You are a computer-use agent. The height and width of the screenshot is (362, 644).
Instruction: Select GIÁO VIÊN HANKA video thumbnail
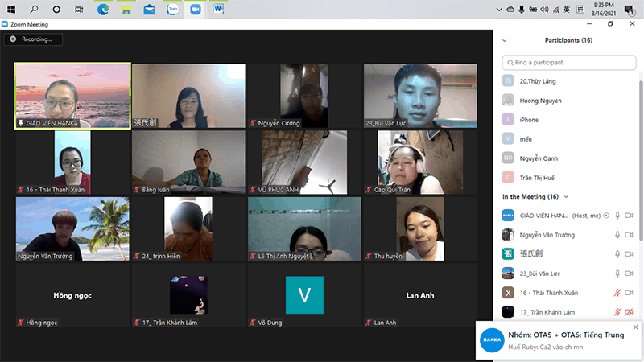point(72,96)
